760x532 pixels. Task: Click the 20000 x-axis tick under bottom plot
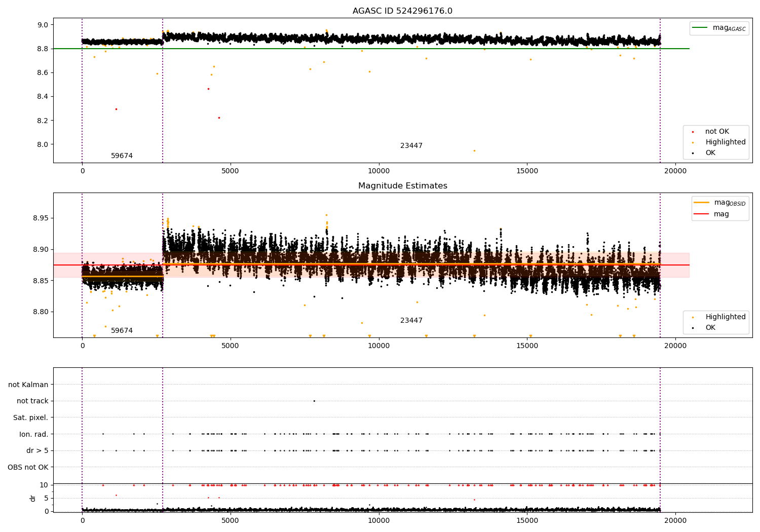click(675, 521)
